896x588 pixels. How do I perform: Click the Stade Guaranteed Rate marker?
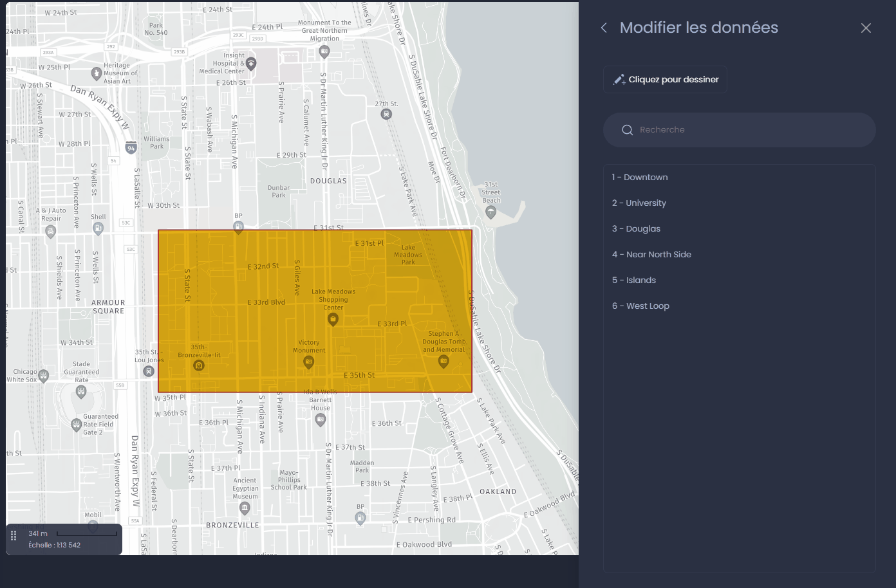coord(80,391)
